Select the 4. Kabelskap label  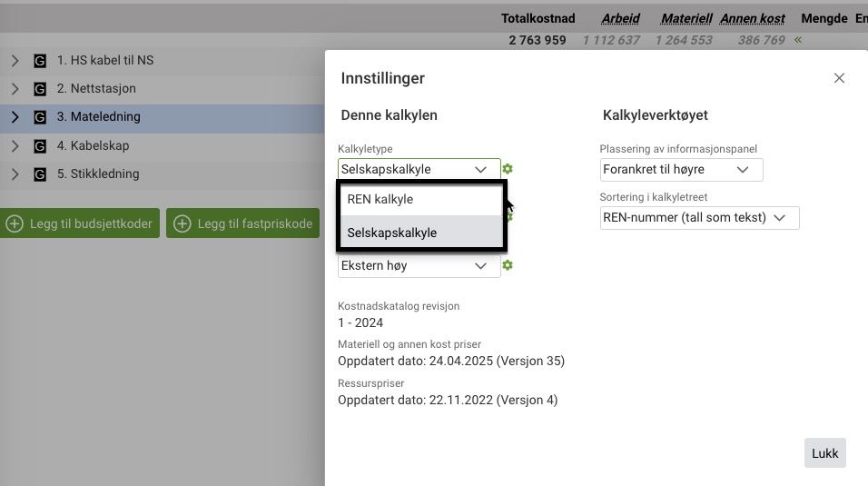pyautogui.click(x=93, y=145)
